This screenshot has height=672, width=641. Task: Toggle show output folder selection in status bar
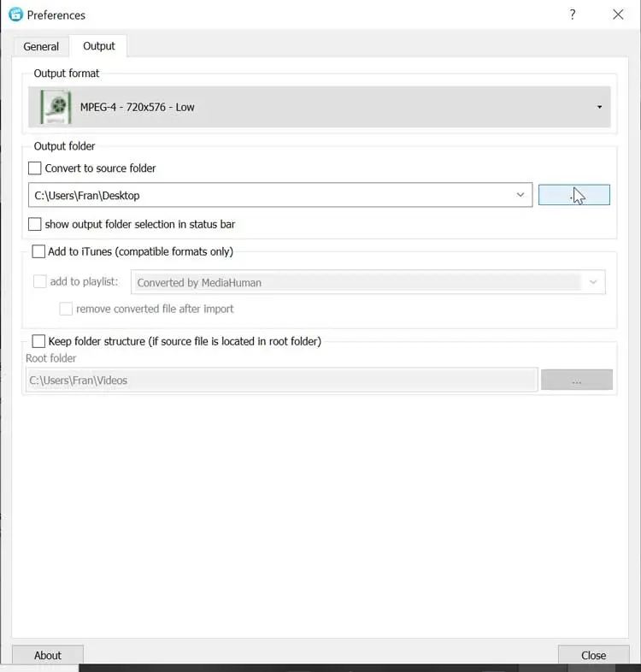coord(35,224)
